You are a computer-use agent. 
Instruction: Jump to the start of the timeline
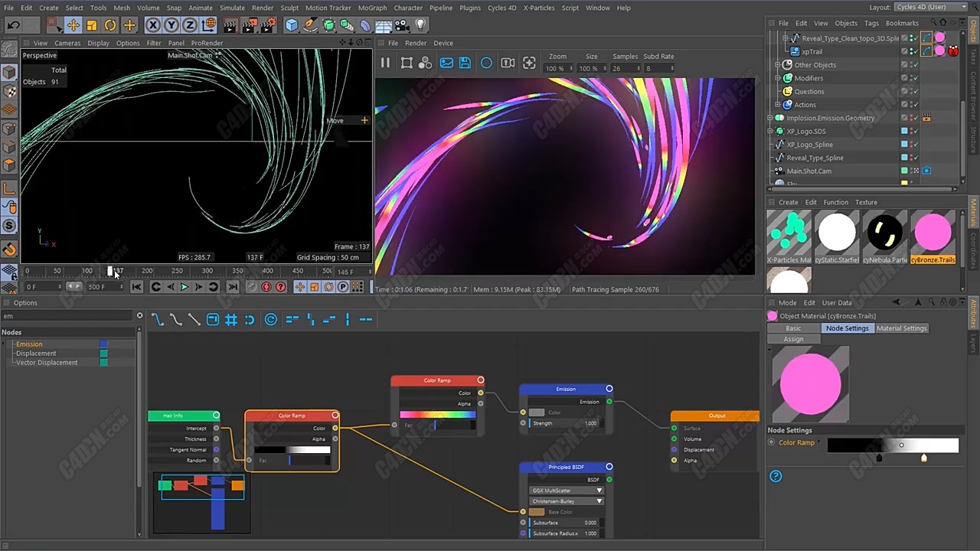pos(136,287)
